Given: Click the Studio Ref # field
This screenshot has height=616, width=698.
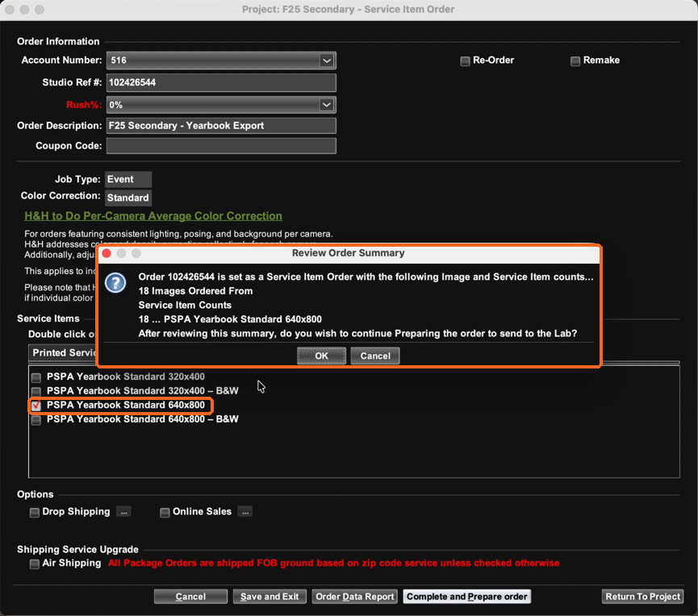Looking at the screenshot, I should pyautogui.click(x=221, y=83).
